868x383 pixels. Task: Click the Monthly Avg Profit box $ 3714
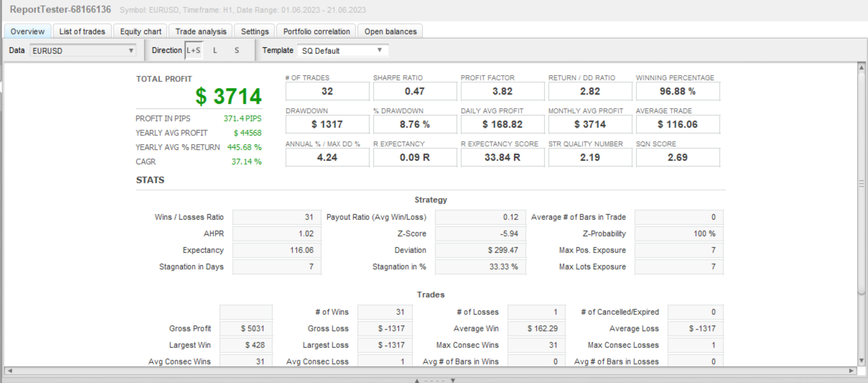[x=590, y=125]
